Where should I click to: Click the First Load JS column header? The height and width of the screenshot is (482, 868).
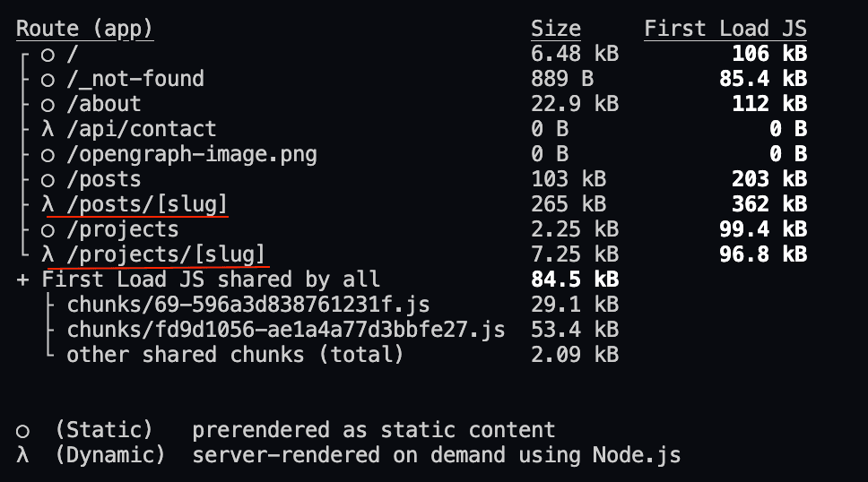coord(725,29)
